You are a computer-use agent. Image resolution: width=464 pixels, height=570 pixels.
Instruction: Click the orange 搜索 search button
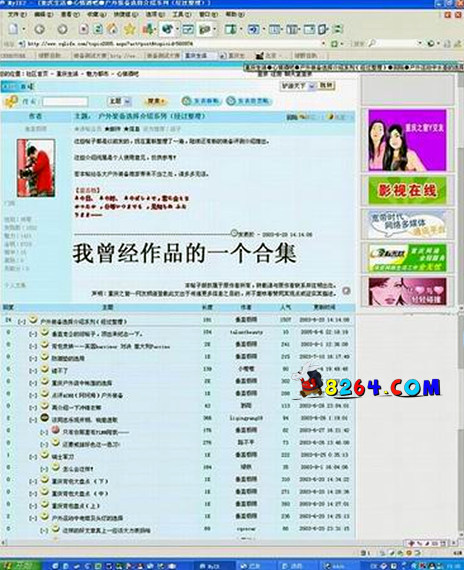156,101
